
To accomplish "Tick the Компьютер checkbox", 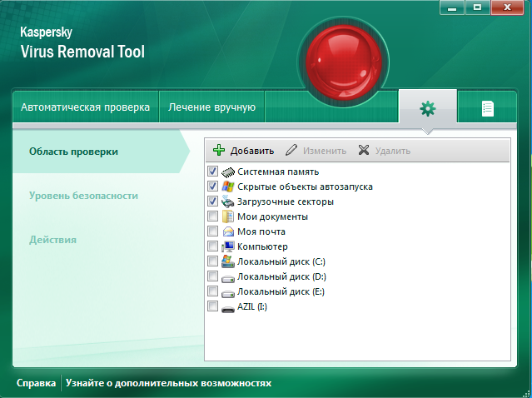I will (x=213, y=246).
